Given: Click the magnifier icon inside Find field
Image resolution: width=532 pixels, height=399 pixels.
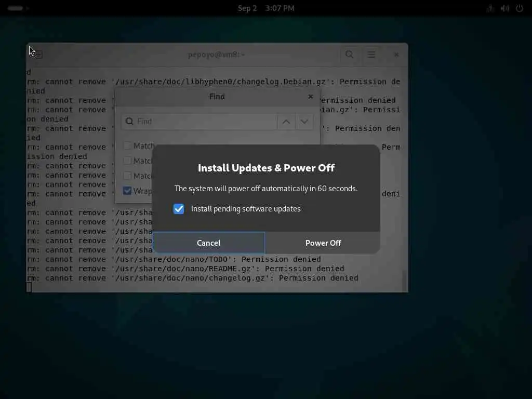Looking at the screenshot, I should click(129, 122).
